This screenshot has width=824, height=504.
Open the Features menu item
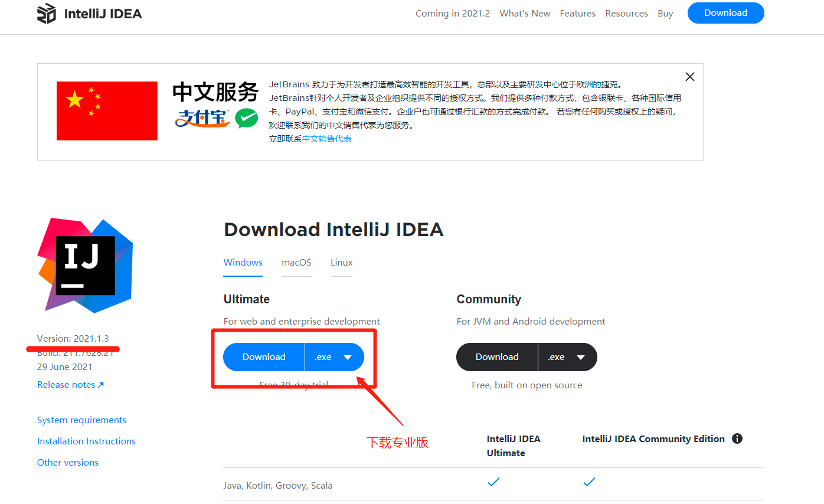[x=578, y=14]
